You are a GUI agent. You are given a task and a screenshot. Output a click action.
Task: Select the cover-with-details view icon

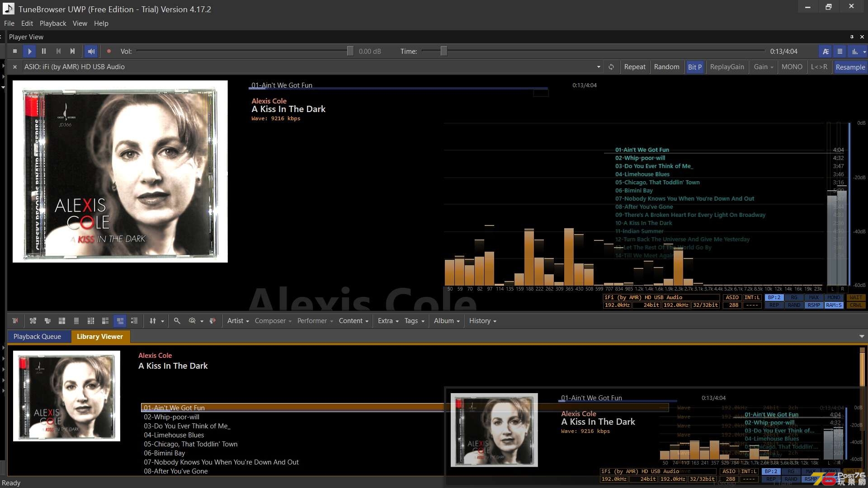pyautogui.click(x=105, y=321)
